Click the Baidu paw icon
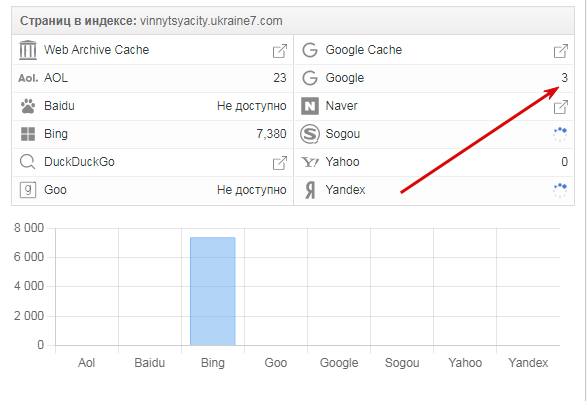The height and width of the screenshot is (401, 587). pos(28,106)
